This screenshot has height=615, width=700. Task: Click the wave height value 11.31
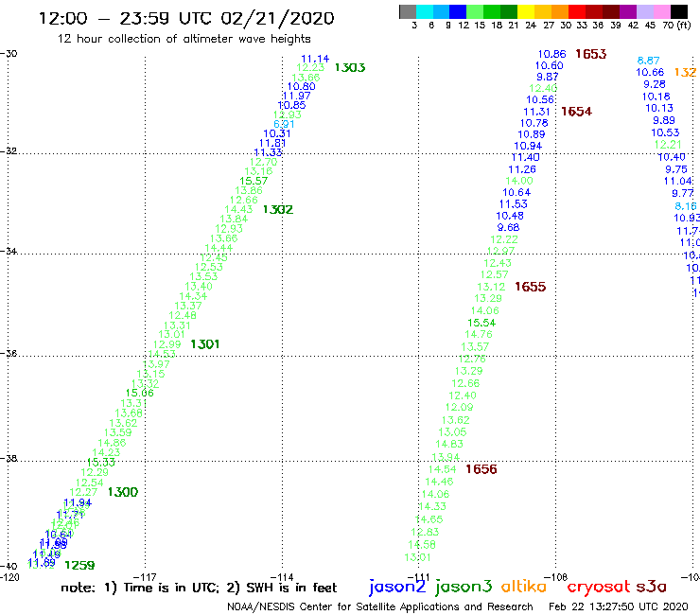point(536,112)
